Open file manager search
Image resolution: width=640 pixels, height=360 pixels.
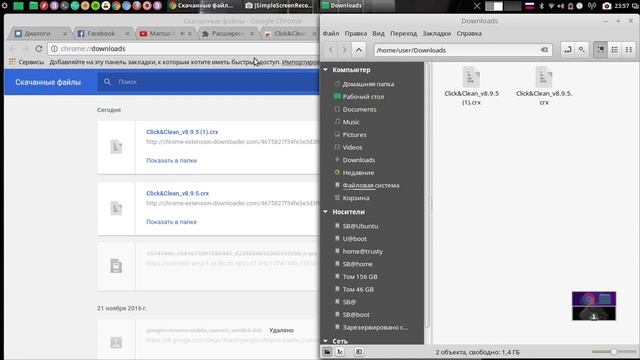[581, 49]
